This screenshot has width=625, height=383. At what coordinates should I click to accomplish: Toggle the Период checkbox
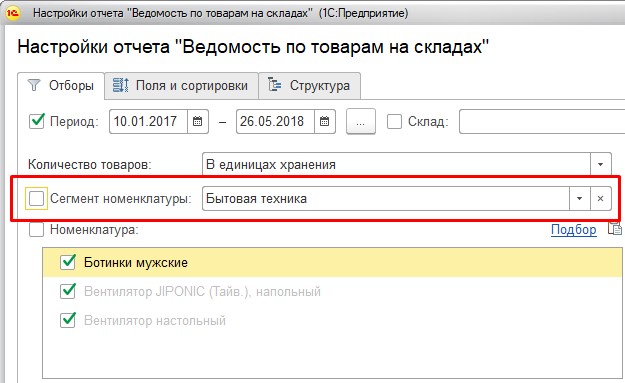click(x=37, y=121)
